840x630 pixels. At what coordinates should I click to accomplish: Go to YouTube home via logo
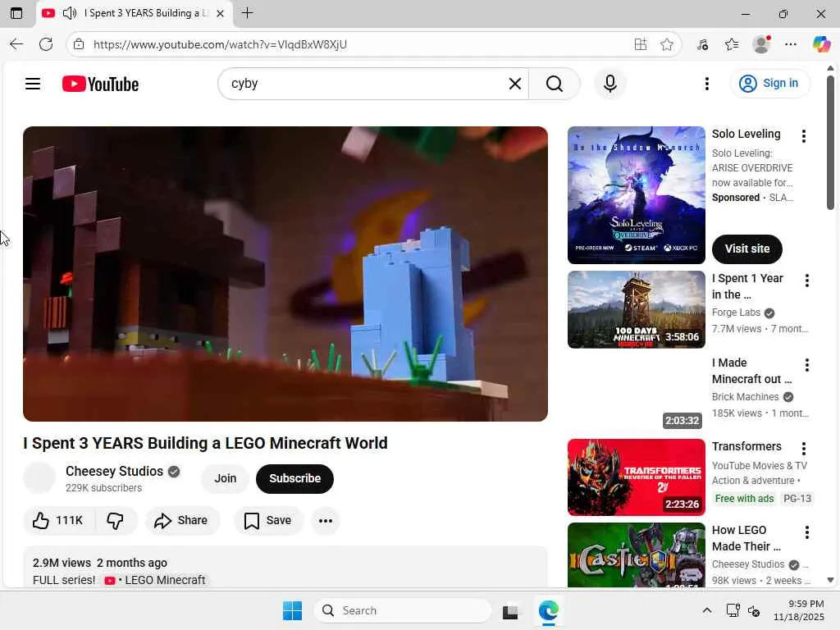(x=100, y=84)
